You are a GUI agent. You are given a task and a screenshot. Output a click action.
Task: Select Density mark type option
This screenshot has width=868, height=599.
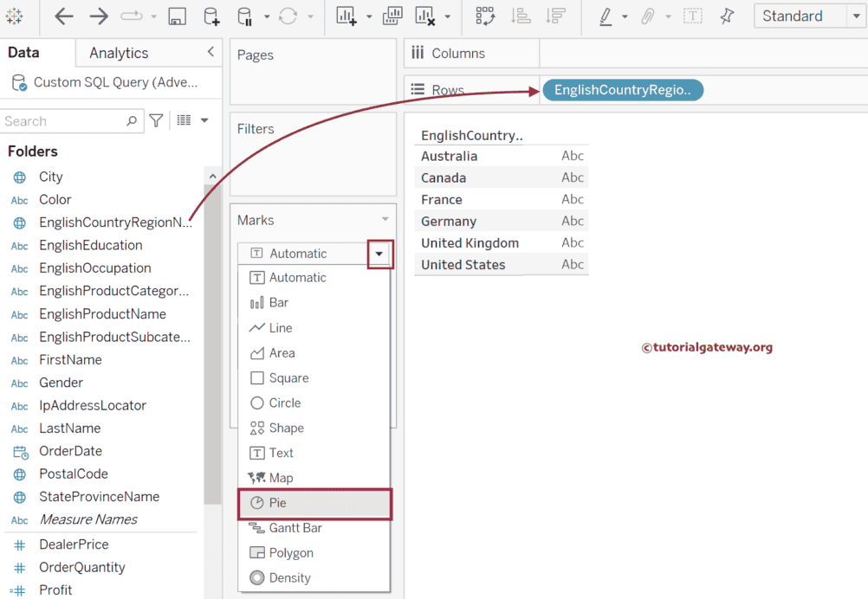coord(289,578)
